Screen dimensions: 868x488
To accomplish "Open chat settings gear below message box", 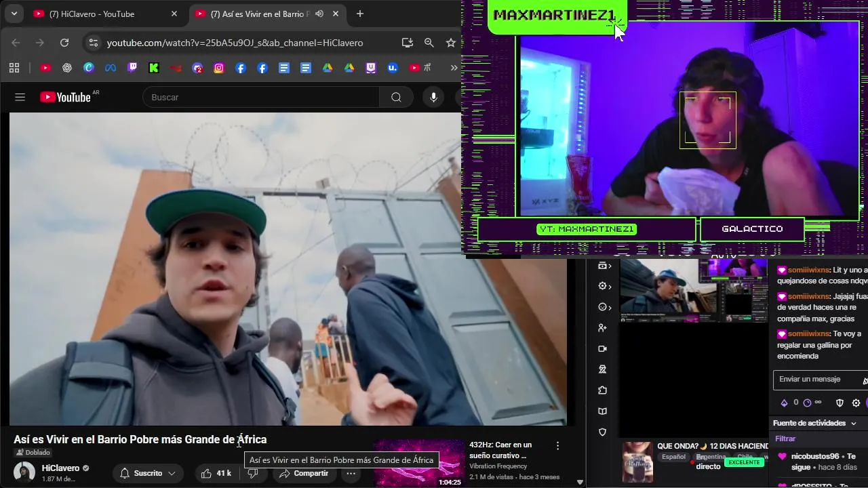I will [856, 403].
